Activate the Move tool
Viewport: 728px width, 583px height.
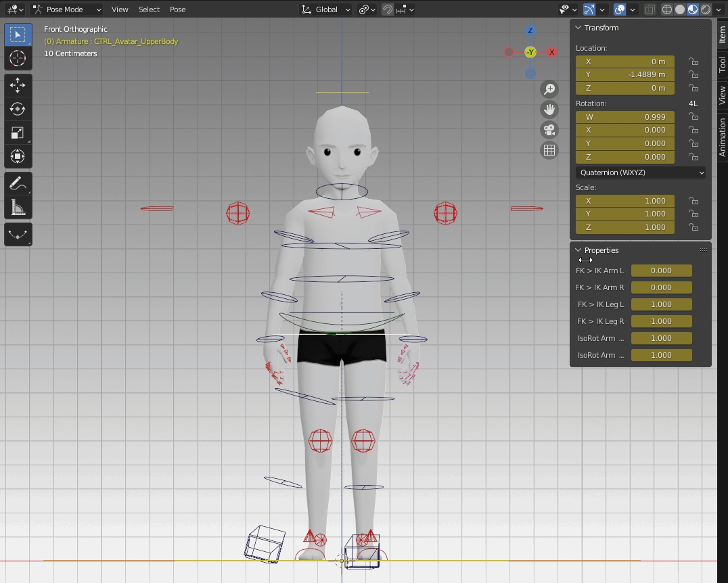[18, 85]
